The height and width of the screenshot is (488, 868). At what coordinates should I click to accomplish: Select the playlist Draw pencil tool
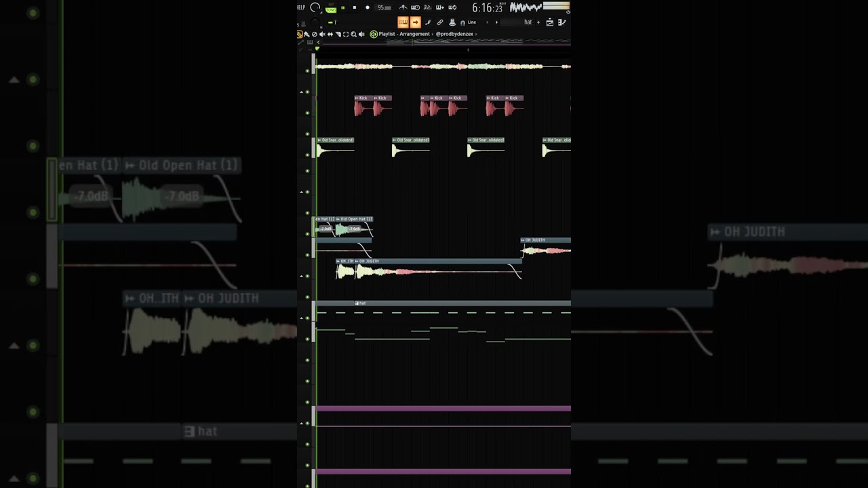300,34
